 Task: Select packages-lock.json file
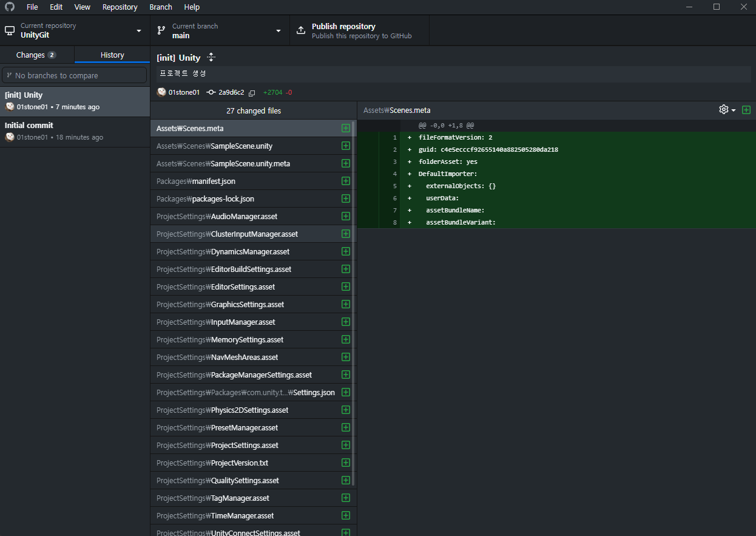point(253,198)
